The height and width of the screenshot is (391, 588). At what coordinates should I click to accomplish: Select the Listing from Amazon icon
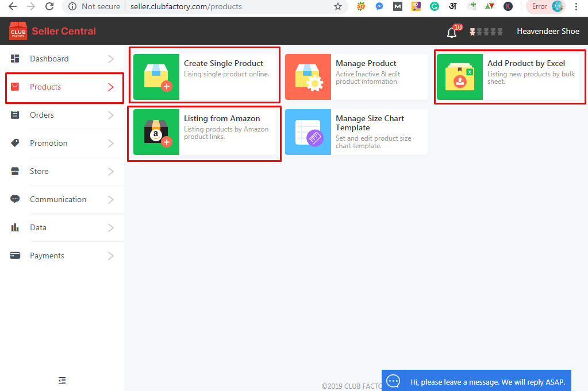click(156, 132)
